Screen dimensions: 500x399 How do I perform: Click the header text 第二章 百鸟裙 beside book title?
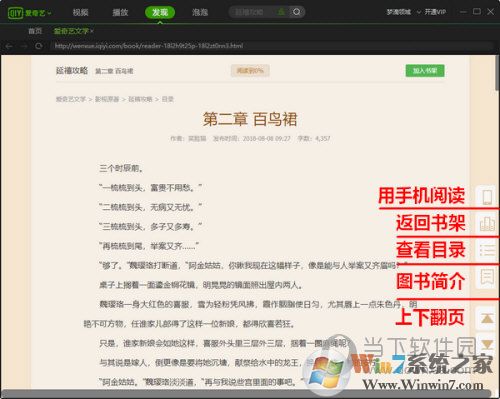pos(114,71)
